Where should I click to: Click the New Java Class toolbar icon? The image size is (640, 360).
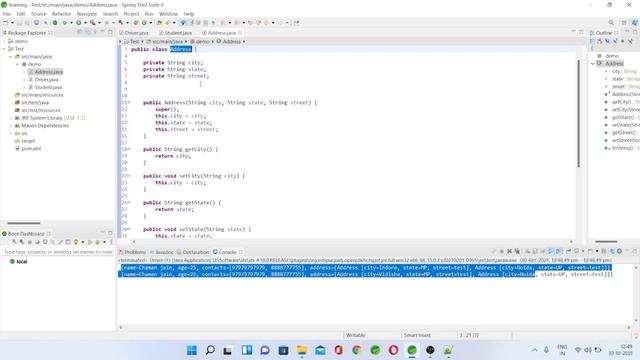(144, 23)
